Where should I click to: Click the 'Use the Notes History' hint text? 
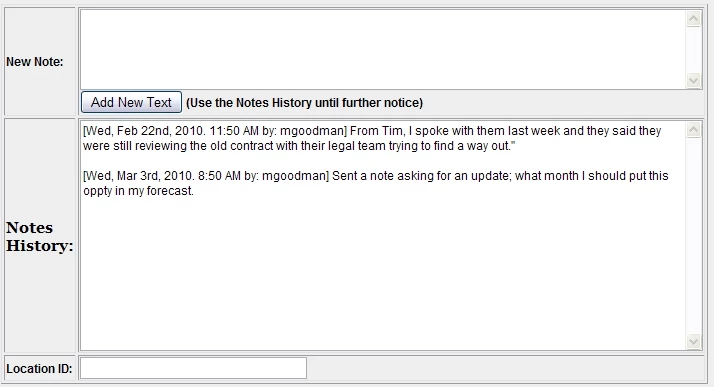click(x=304, y=103)
